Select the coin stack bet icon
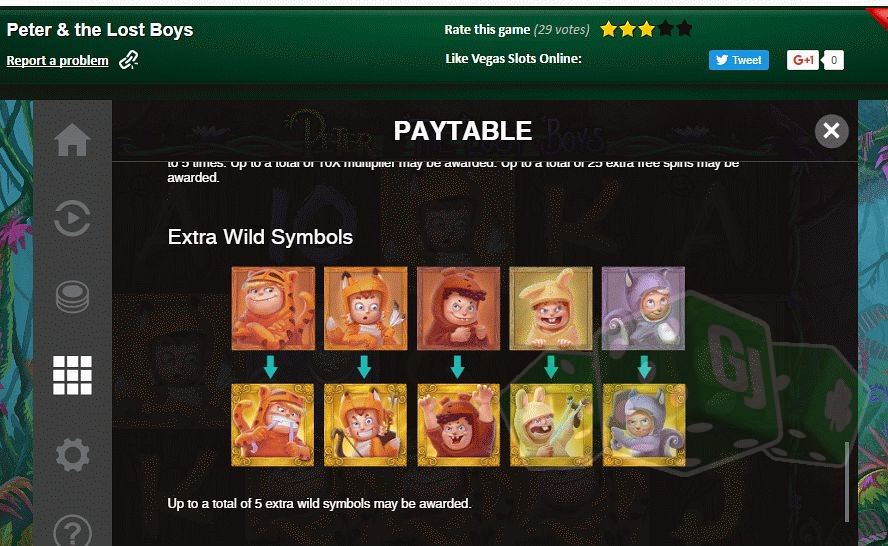The height and width of the screenshot is (546, 888). pos(72,297)
